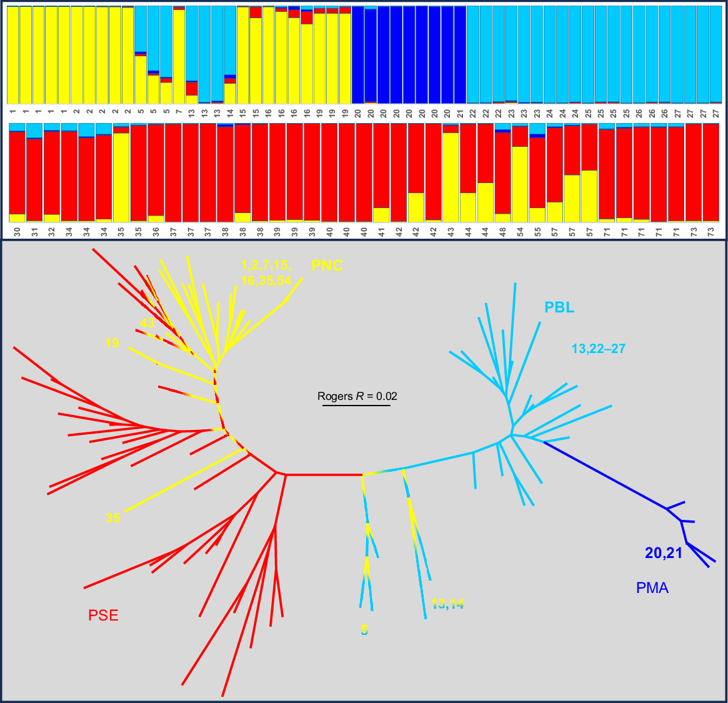Click the bold '20,21' branch label
728x703 pixels.
[663, 553]
